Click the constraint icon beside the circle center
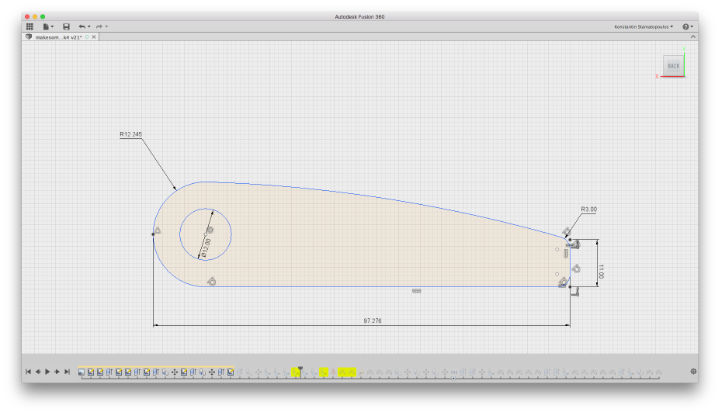 [x=210, y=230]
